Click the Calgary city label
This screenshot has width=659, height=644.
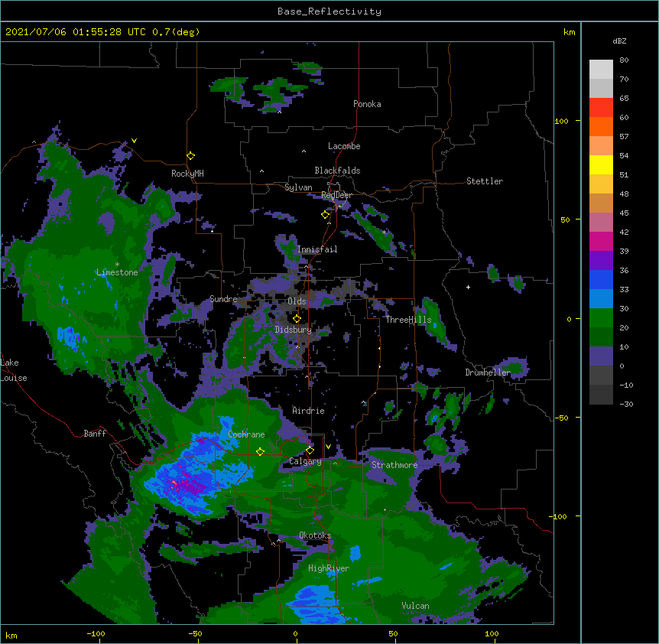(305, 461)
